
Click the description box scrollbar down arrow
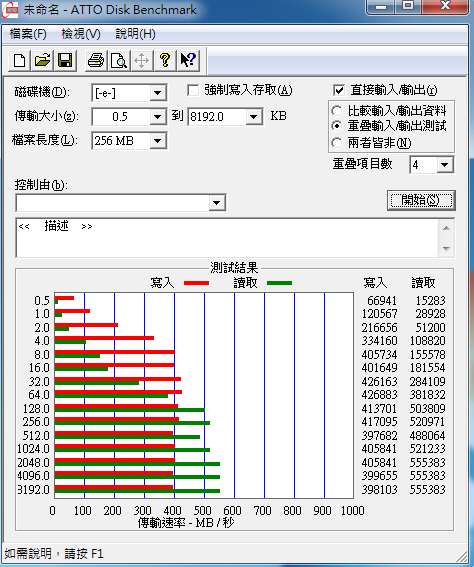[446, 248]
